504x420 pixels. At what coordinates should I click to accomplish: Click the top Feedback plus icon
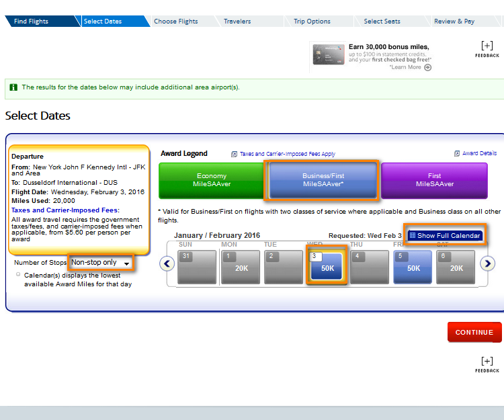[x=487, y=46]
